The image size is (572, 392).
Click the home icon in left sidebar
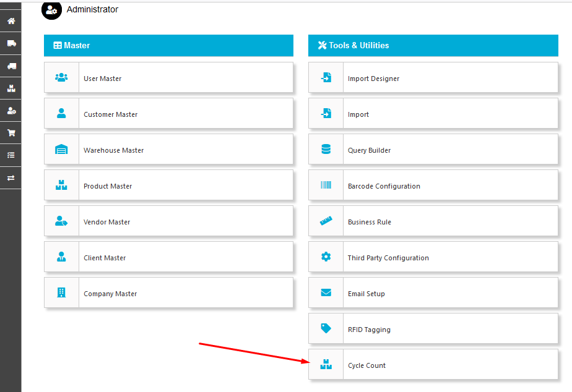click(x=11, y=21)
